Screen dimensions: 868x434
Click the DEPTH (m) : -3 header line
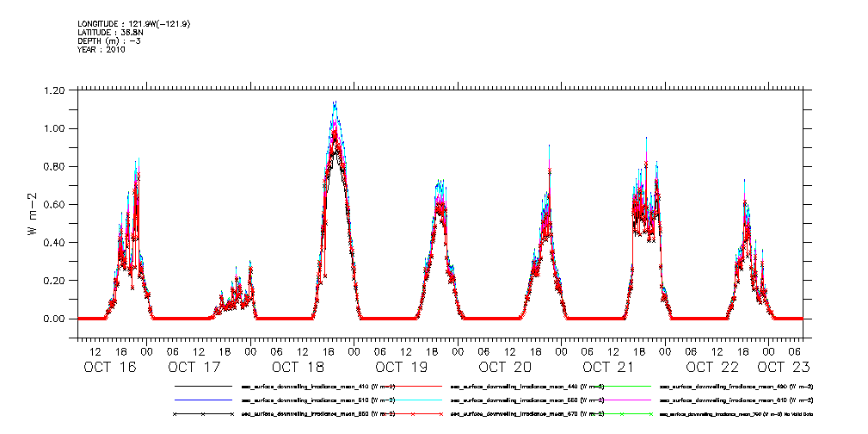pos(109,41)
